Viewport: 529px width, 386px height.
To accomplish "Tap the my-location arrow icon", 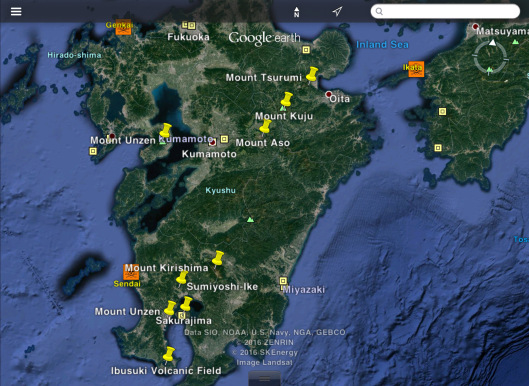I will coord(337,11).
